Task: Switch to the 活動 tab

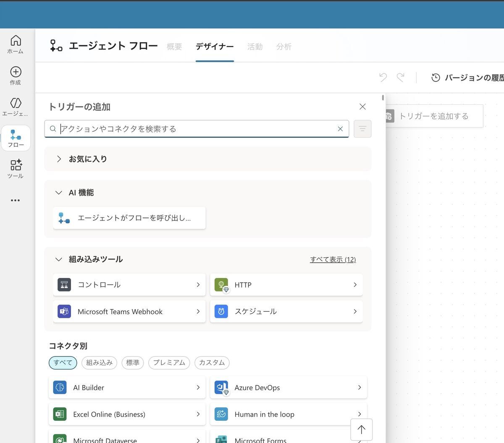Action: click(255, 47)
